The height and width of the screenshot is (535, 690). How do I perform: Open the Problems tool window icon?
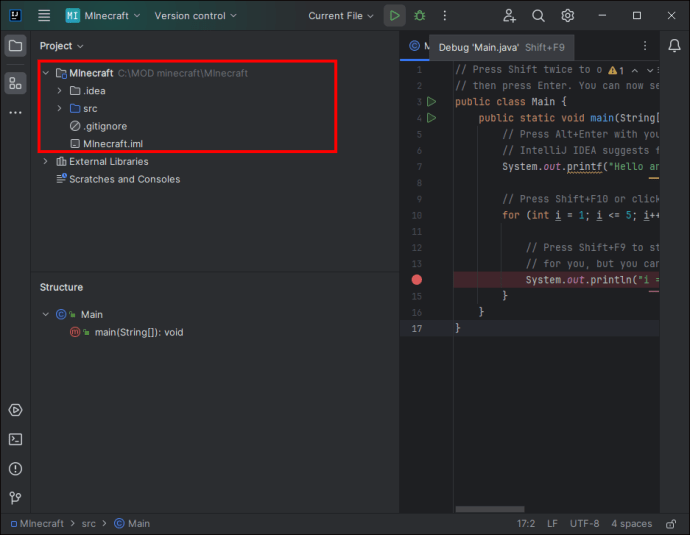tap(15, 468)
